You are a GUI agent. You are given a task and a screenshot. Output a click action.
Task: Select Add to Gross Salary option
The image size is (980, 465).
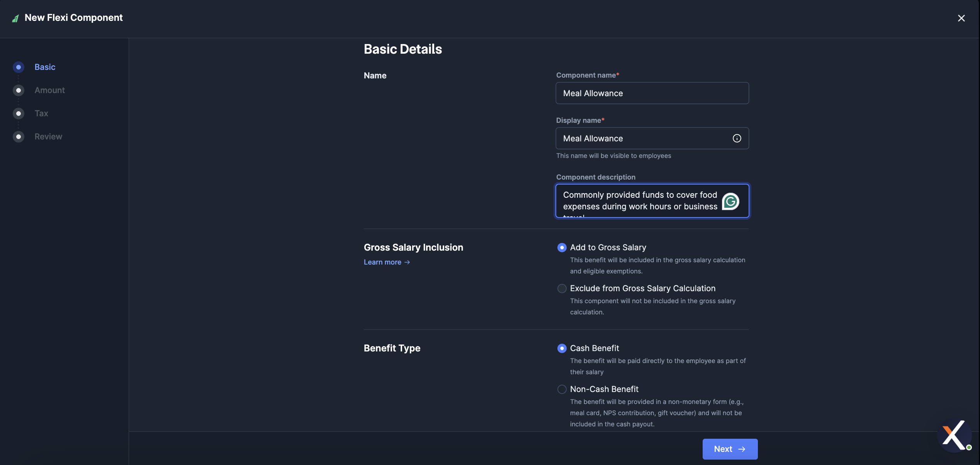(562, 248)
